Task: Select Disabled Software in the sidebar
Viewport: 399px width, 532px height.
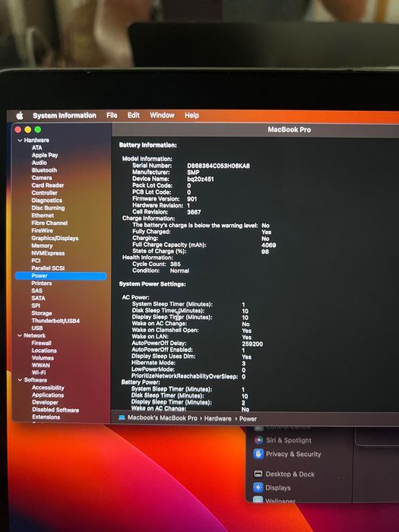Action: tap(55, 410)
